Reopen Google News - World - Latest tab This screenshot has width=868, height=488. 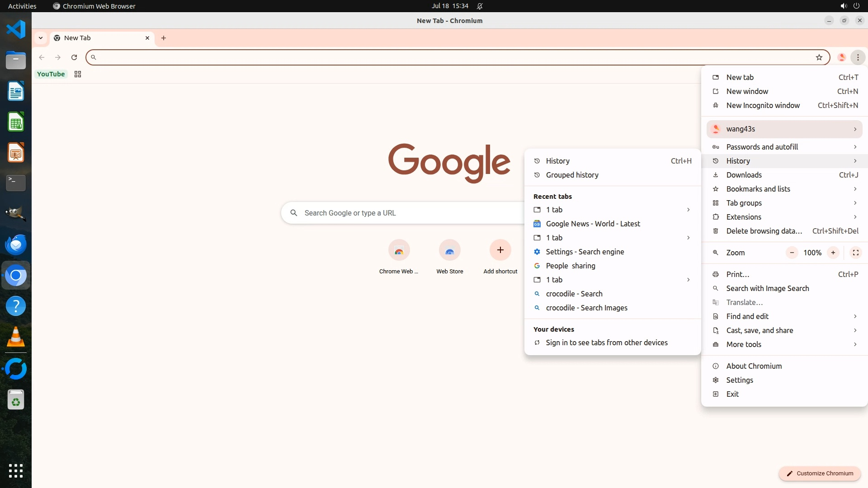(593, 224)
